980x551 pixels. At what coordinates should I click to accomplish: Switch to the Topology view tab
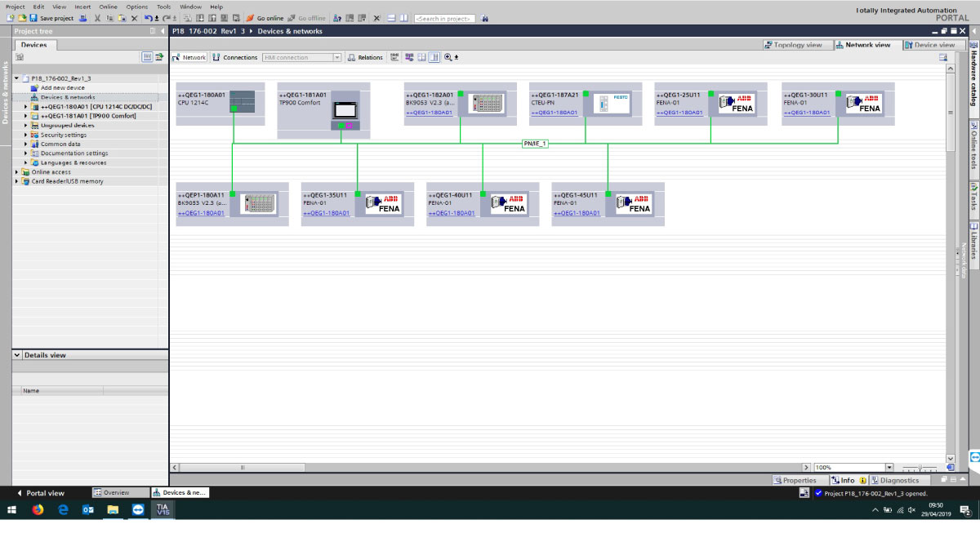792,45
